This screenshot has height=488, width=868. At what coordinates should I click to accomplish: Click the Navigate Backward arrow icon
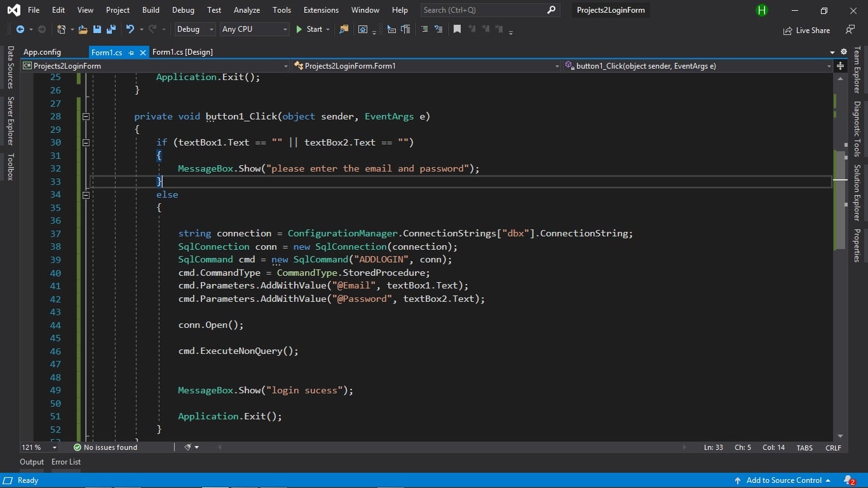[x=20, y=29]
